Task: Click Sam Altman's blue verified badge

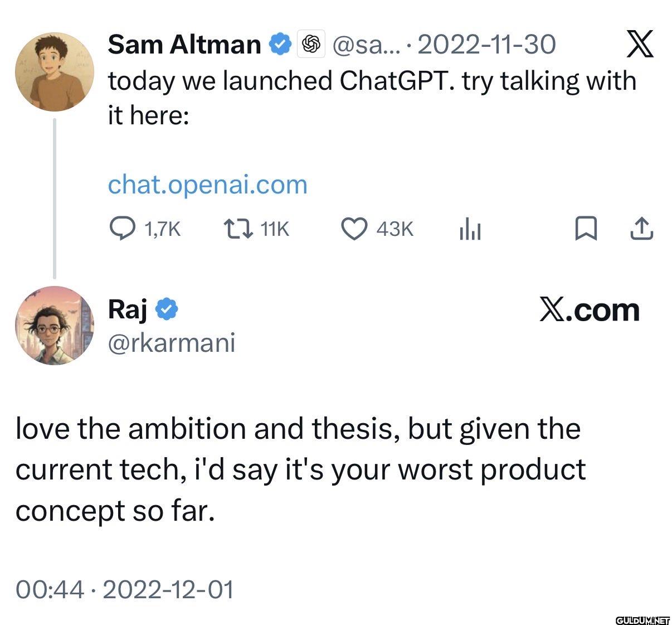Action: [280, 44]
